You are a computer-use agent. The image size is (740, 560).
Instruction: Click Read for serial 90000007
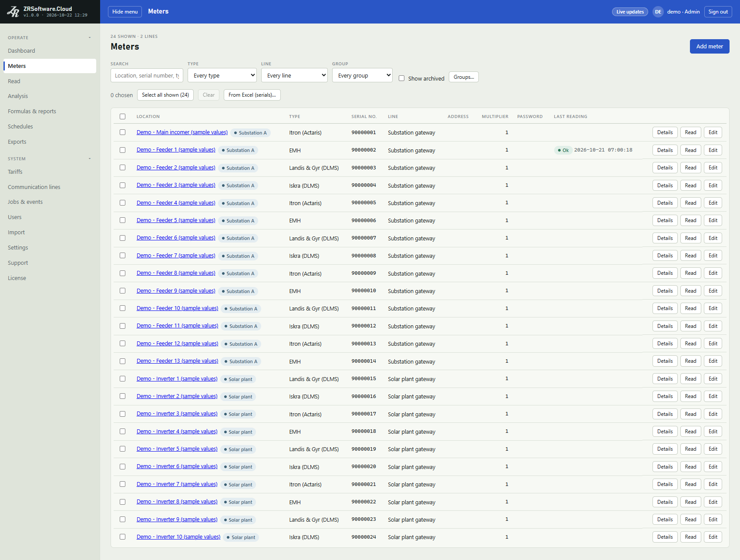pos(690,238)
